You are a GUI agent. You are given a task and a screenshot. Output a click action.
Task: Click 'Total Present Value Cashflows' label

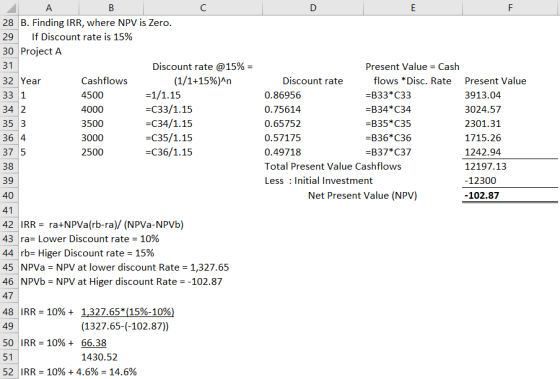(x=333, y=166)
